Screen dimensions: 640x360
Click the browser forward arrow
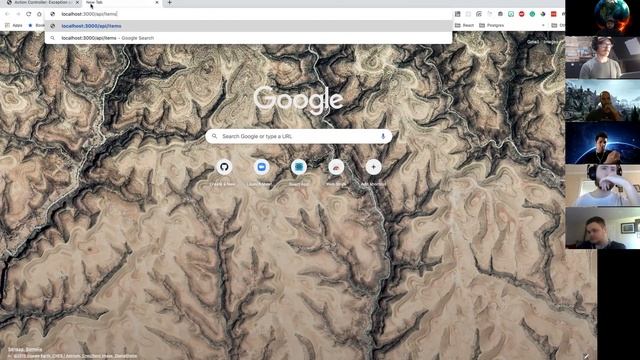pyautogui.click(x=18, y=14)
